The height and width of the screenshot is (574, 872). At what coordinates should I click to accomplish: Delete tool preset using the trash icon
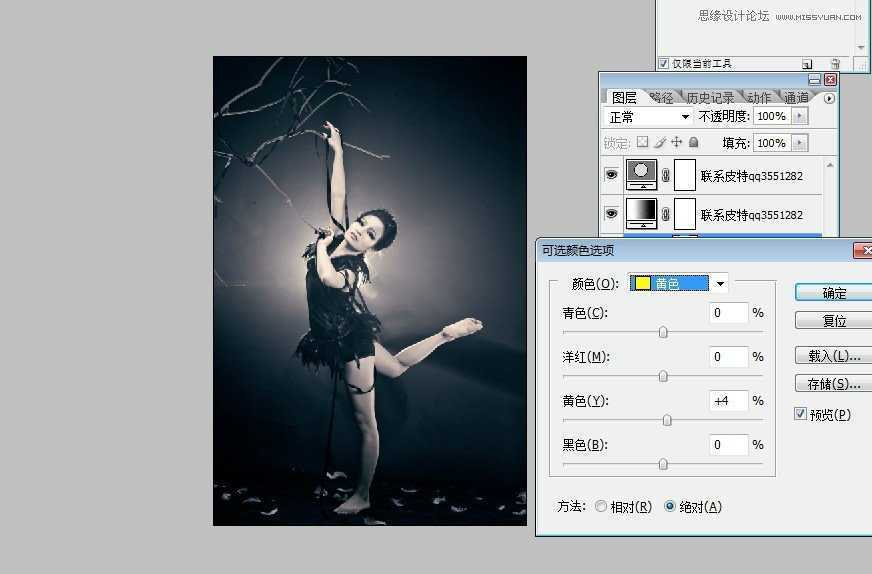click(x=835, y=64)
